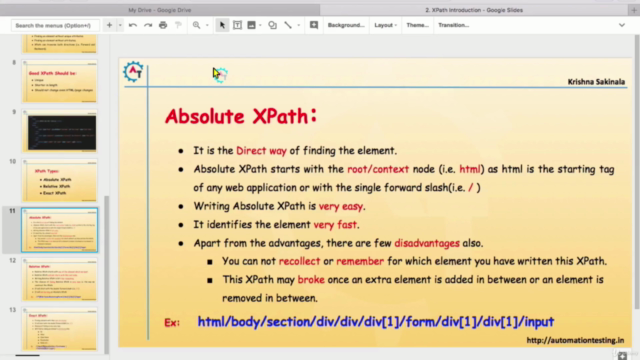Click the 'Krishna Sakinala' author text
The width and height of the screenshot is (640, 360).
[596, 82]
